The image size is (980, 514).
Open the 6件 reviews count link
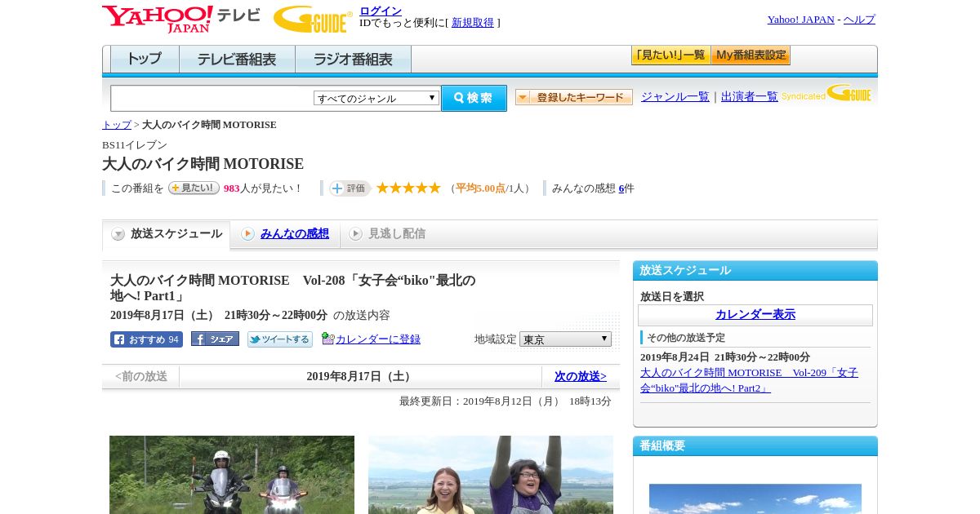(621, 188)
